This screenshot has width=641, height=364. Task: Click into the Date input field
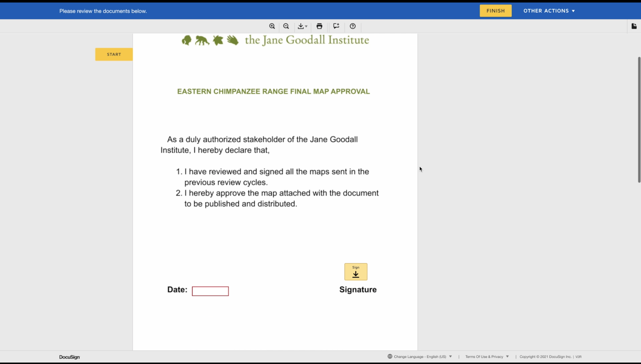(x=210, y=291)
